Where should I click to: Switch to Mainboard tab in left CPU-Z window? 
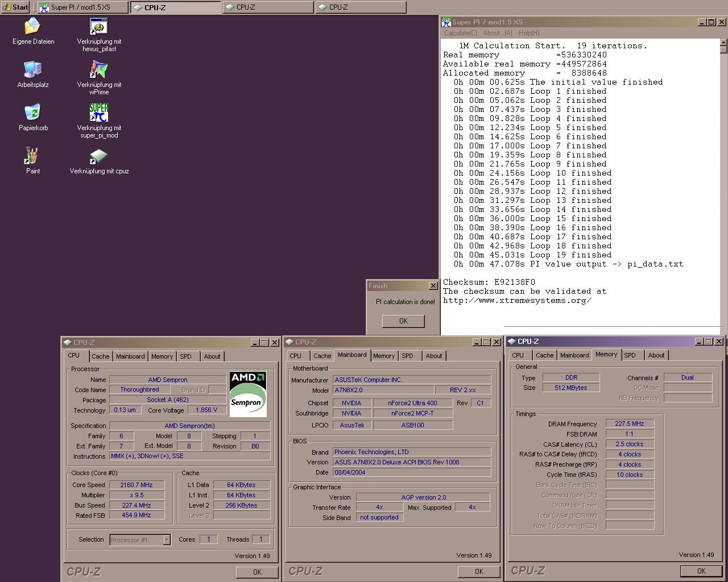tap(130, 356)
